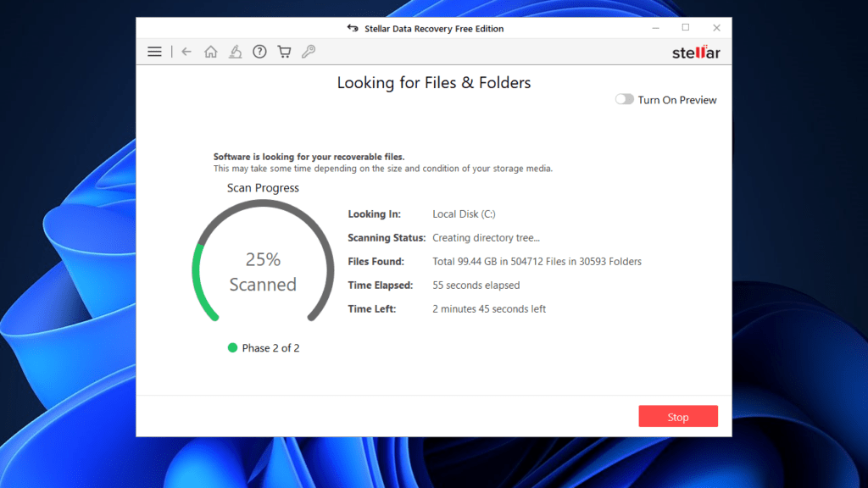The height and width of the screenshot is (488, 868).
Task: Minimize the Stellar Data Recovery window
Action: 655,28
